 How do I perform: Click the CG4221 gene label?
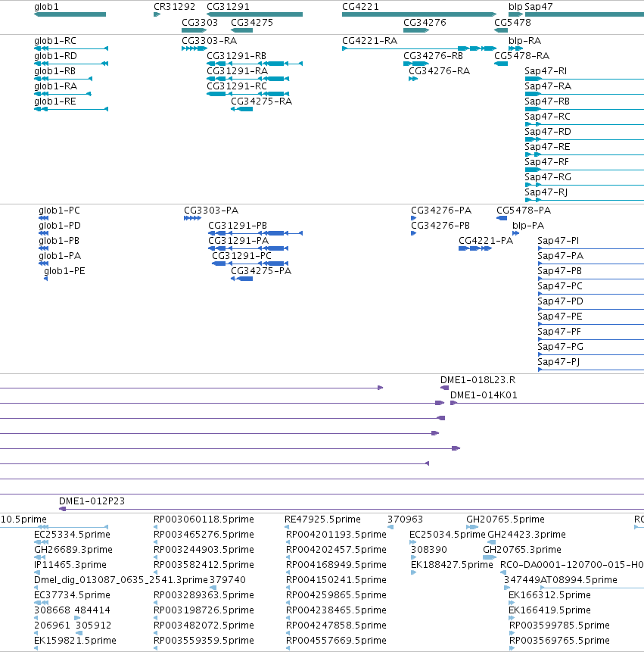click(361, 7)
